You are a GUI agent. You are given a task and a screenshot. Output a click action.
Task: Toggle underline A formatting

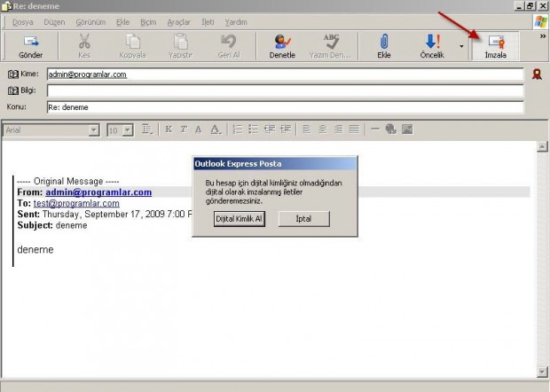pyautogui.click(x=198, y=129)
